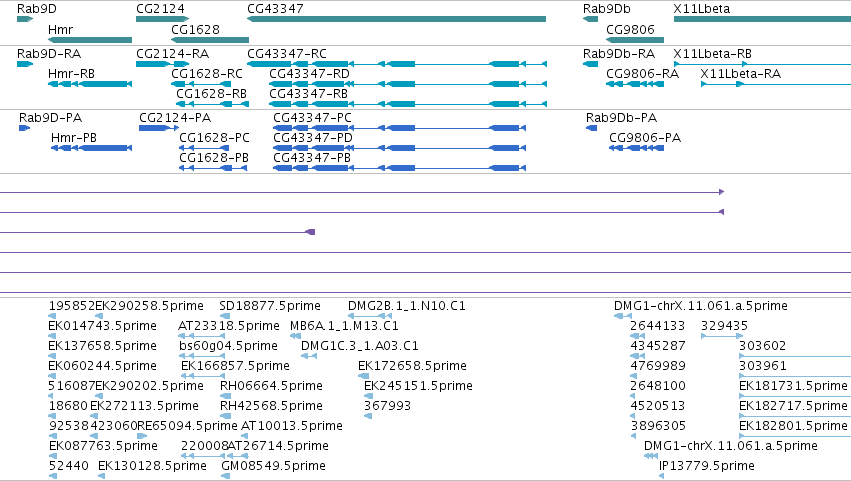
Task: Click the EK060244.5prime EST label
Action: 102,366
